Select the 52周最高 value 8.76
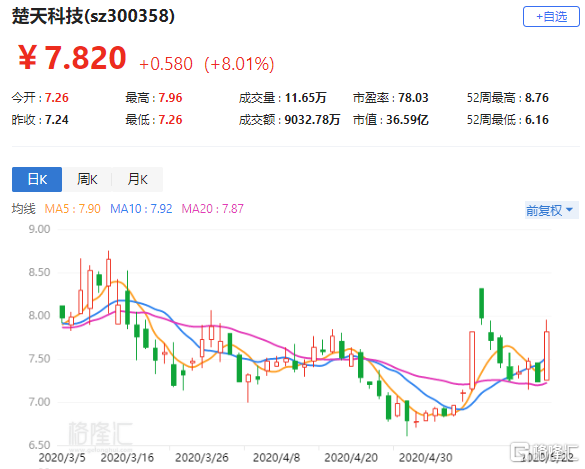Image resolution: width=585 pixels, height=469 pixels. [537, 98]
